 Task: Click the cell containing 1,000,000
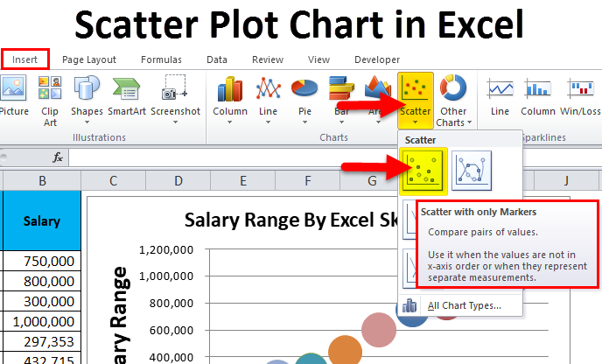click(x=42, y=321)
